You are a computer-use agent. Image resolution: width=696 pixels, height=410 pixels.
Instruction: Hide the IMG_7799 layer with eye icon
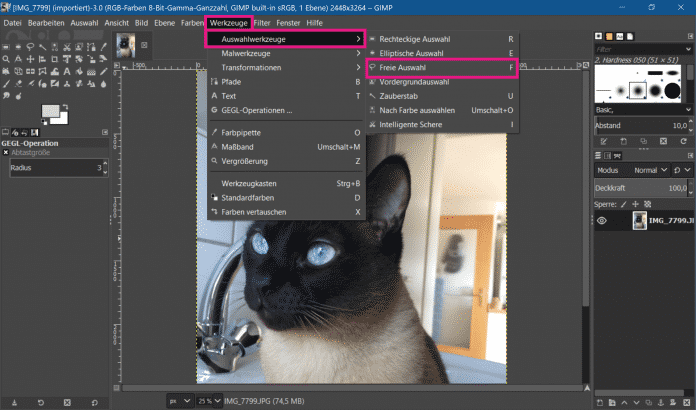[603, 221]
